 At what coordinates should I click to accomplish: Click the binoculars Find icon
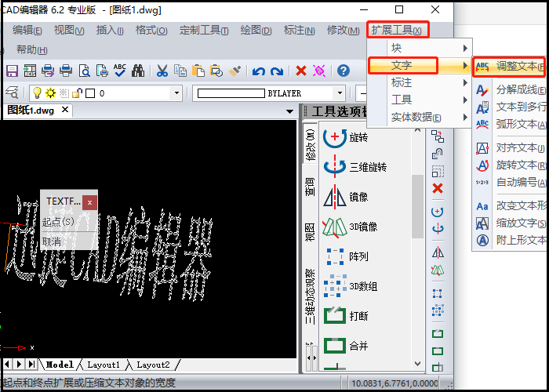(138, 71)
